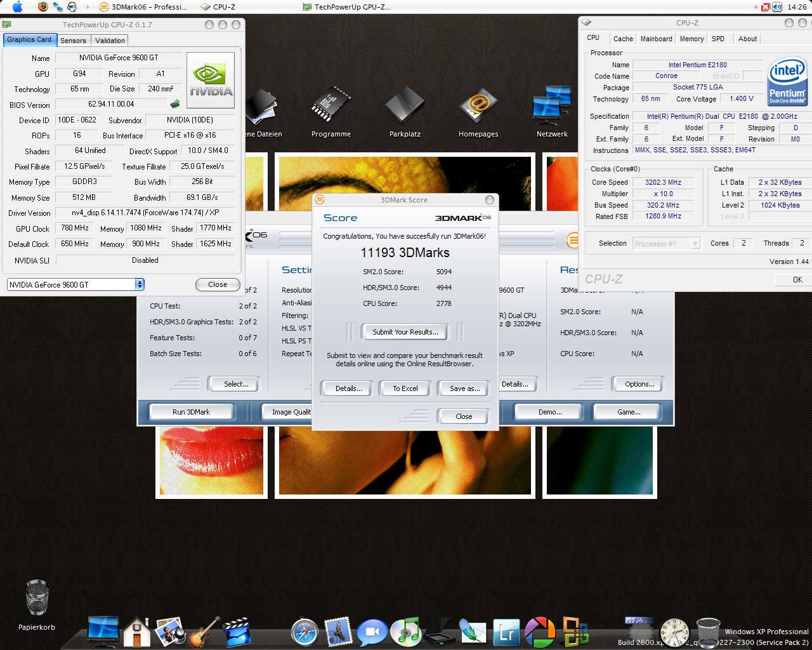Select 3DMark06 in the top menu bar
This screenshot has width=812, height=650.
point(134,7)
